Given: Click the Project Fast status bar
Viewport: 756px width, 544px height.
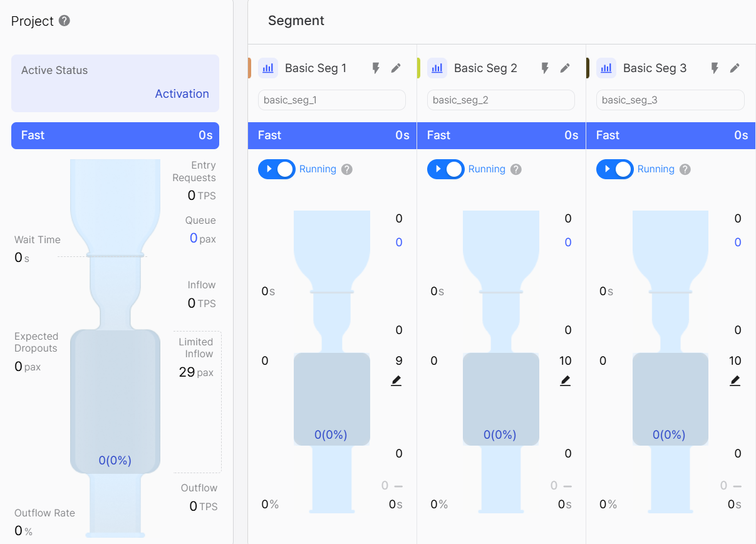Looking at the screenshot, I should 115,135.
